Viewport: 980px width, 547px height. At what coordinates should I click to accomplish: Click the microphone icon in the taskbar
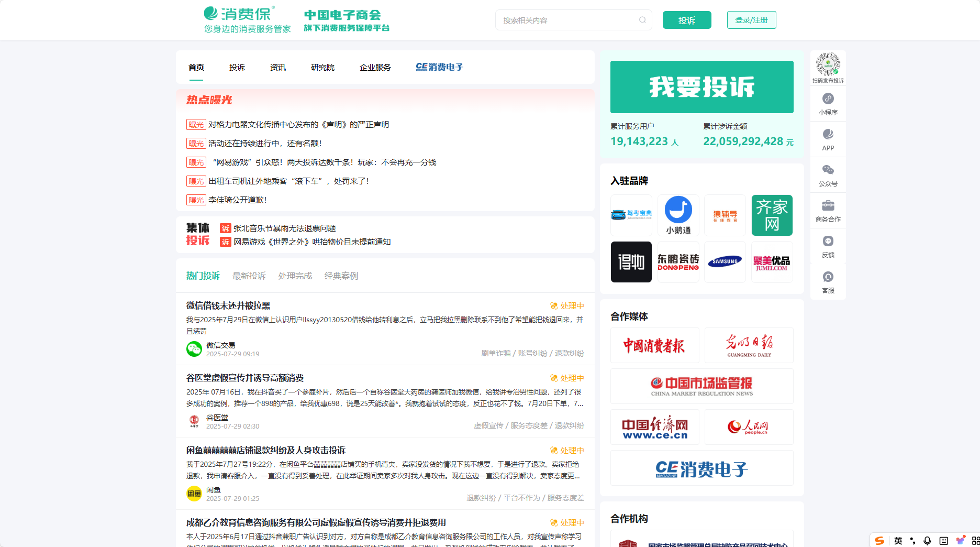[x=928, y=540]
